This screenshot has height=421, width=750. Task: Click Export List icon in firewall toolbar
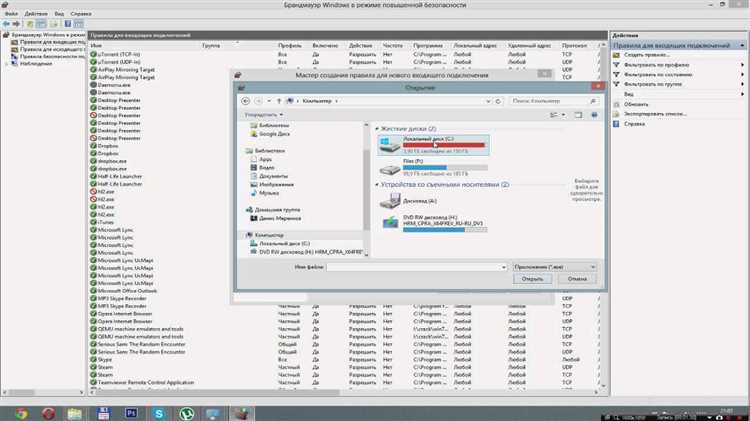tap(54, 23)
